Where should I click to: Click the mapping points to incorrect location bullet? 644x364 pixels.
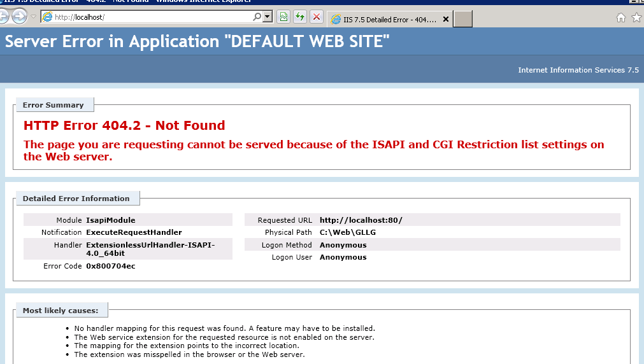click(187, 346)
